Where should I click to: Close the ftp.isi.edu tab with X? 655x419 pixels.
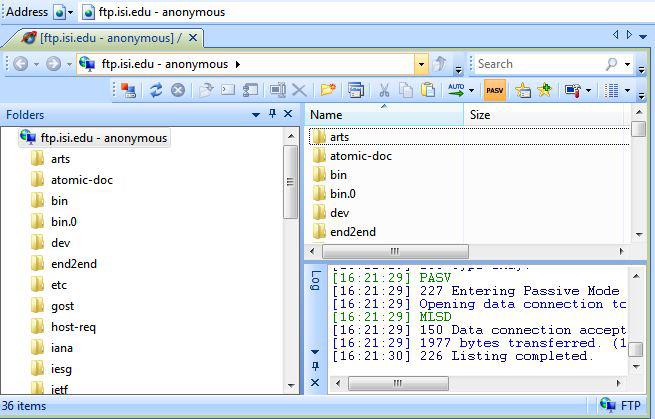(193, 38)
